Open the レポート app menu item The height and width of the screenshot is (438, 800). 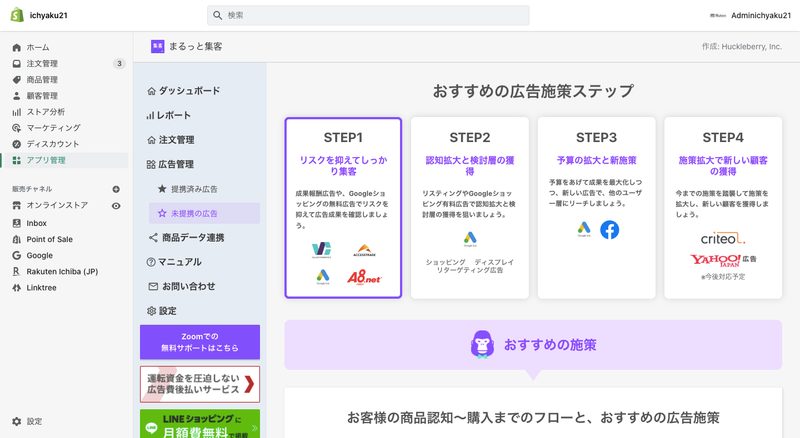pyautogui.click(x=169, y=115)
